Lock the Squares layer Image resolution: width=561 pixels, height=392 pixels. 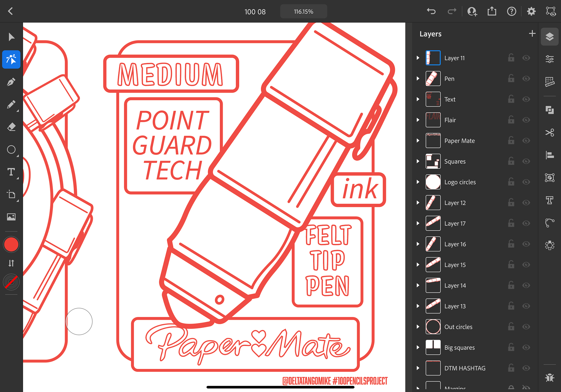click(511, 161)
